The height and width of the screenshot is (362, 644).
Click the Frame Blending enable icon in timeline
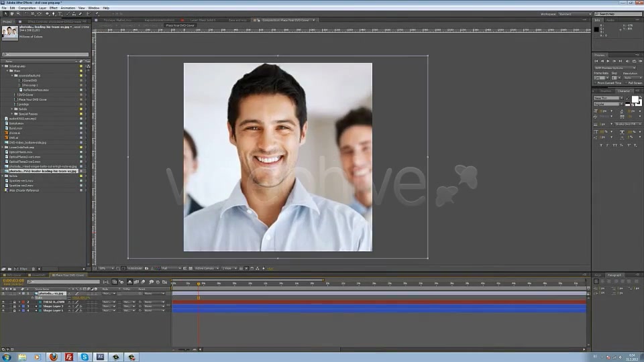[x=136, y=282]
